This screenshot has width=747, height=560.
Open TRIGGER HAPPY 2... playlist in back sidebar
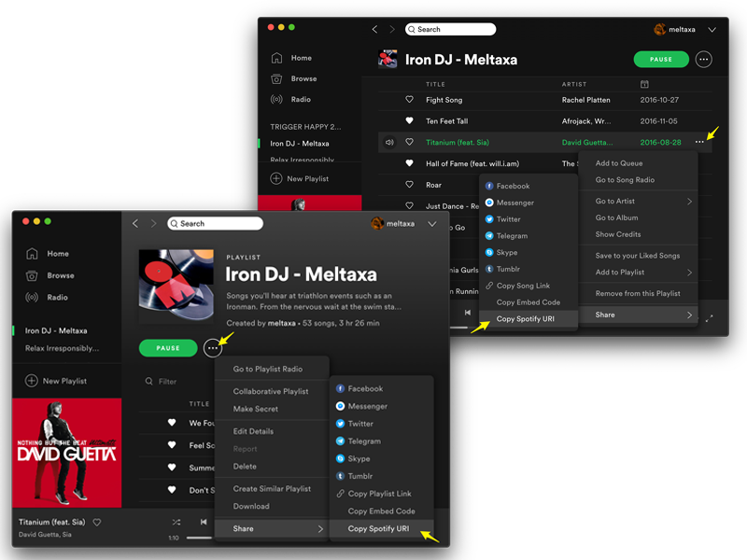(x=305, y=127)
